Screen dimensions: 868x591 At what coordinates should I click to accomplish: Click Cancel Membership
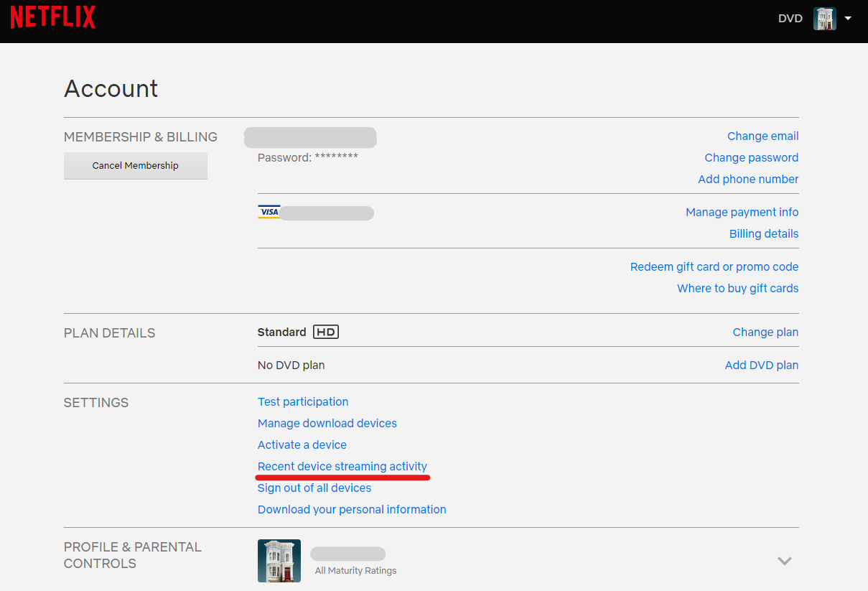(135, 165)
